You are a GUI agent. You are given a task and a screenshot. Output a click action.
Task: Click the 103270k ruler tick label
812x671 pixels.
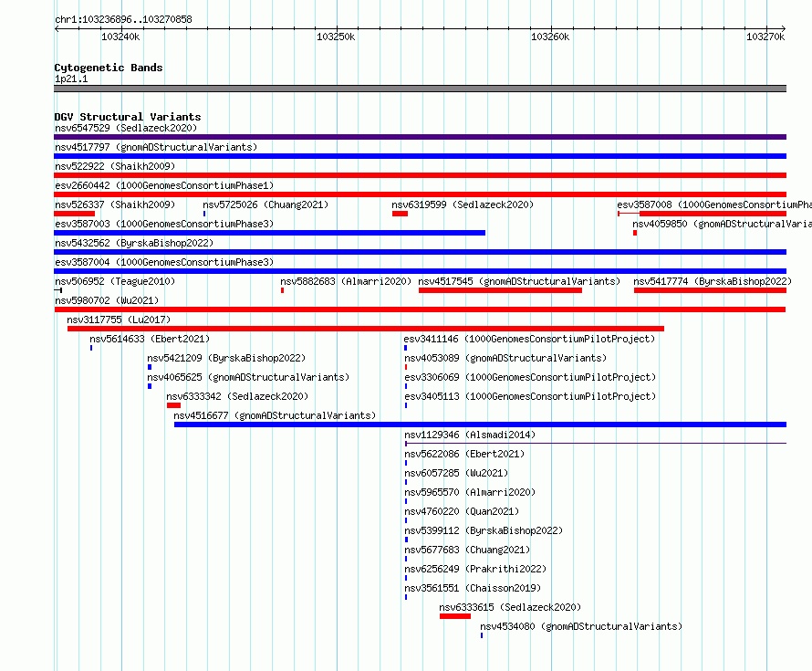pyautogui.click(x=765, y=37)
